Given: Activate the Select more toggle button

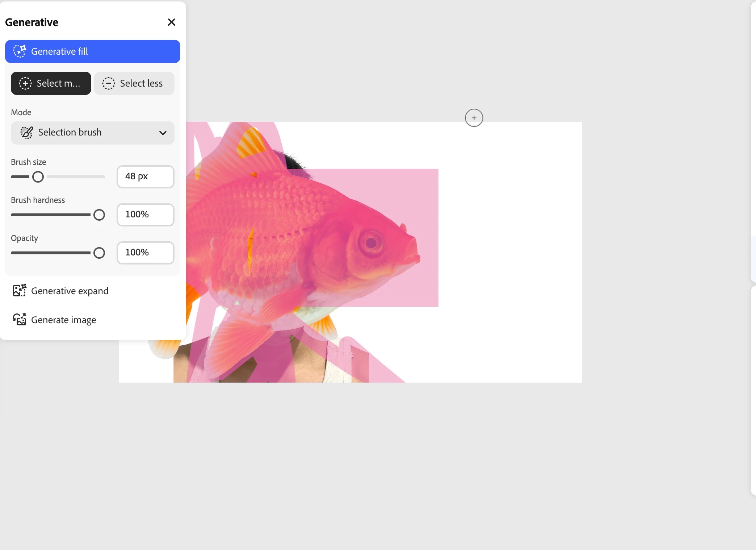Looking at the screenshot, I should tap(51, 83).
